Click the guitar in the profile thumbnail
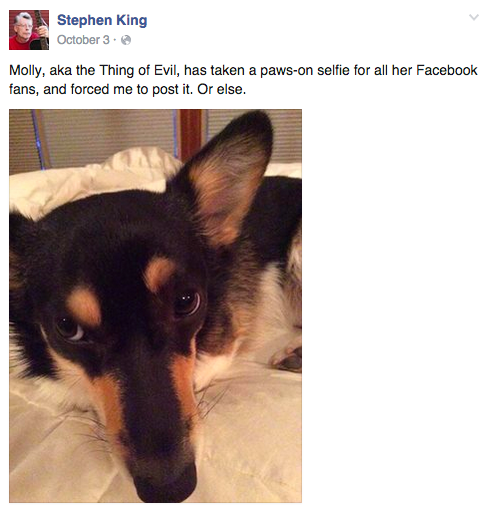Image resolution: width=490 pixels, height=511 pixels. coord(39,35)
